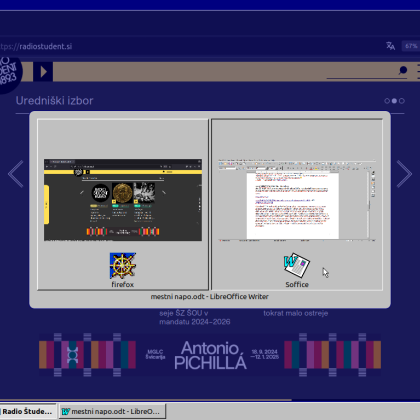Select the firefox ship wheel icon
Viewport: 420px width, 420px height.
pos(123,266)
